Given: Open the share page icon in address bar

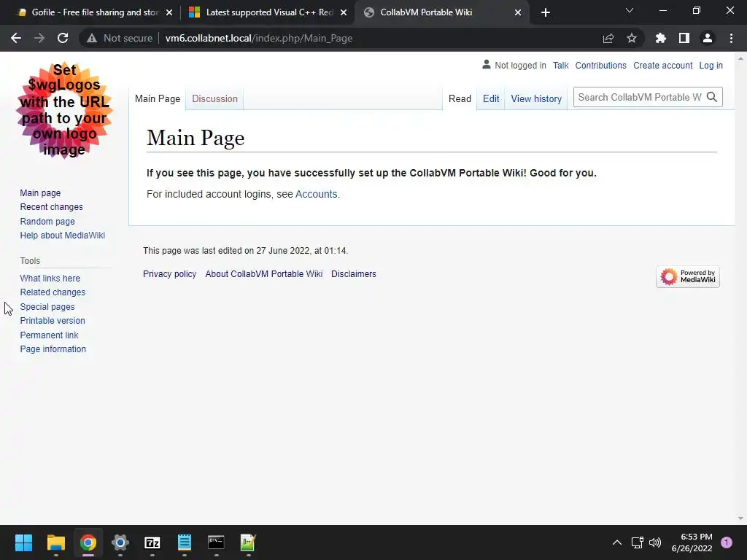Looking at the screenshot, I should pos(608,38).
